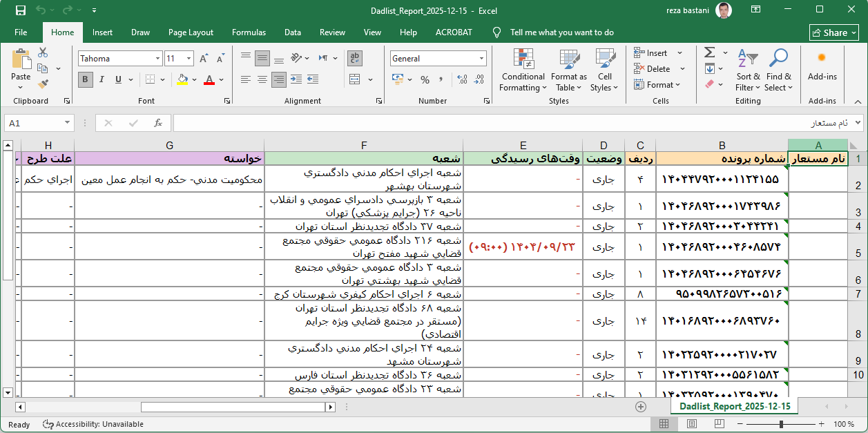Insert function with the fx icon

tap(158, 123)
